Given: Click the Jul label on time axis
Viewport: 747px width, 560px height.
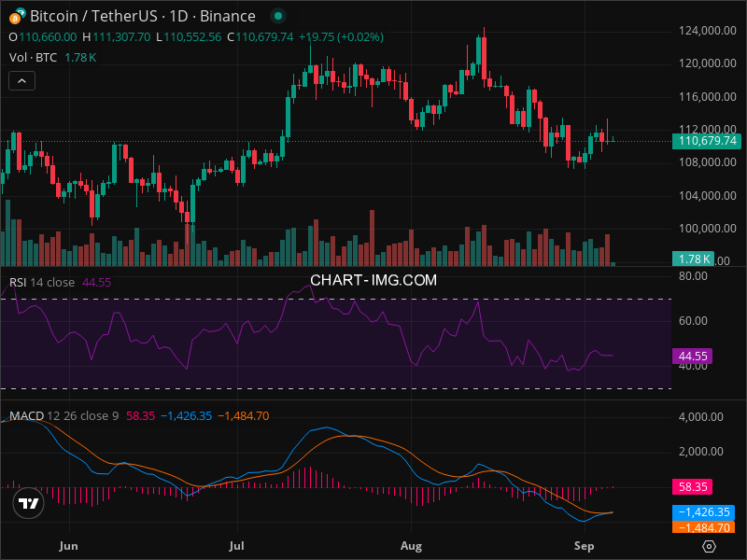Looking at the screenshot, I should (236, 545).
